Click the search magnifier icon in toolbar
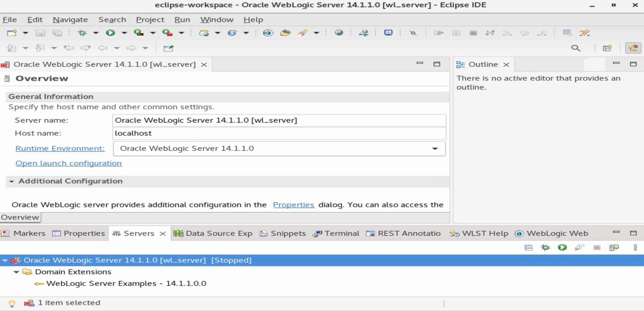644x311 pixels. [576, 48]
